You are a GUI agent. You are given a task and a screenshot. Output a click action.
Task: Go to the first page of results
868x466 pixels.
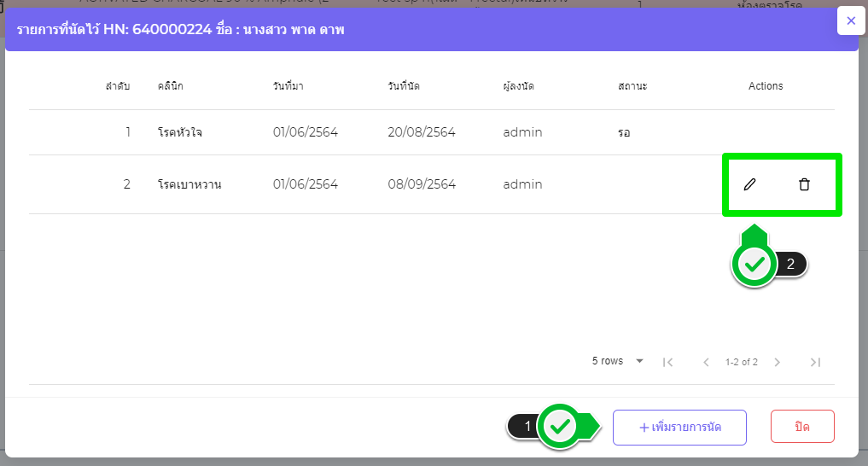click(668, 362)
